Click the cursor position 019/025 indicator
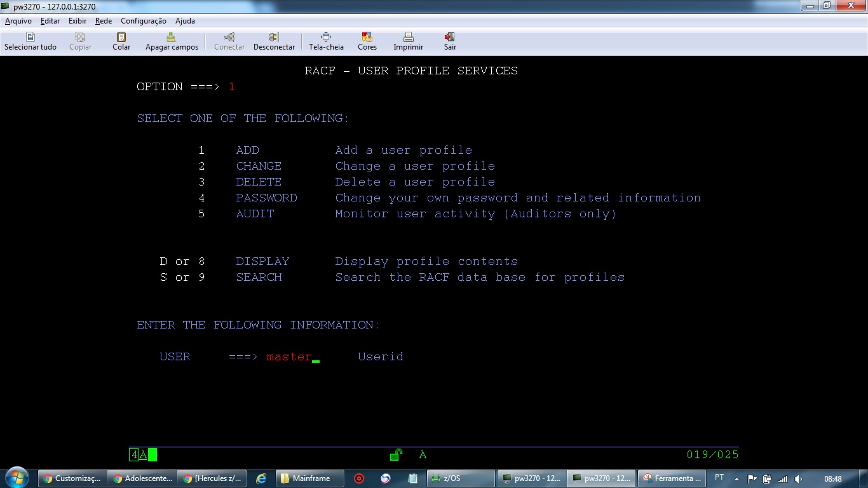868x488 pixels. pyautogui.click(x=713, y=454)
